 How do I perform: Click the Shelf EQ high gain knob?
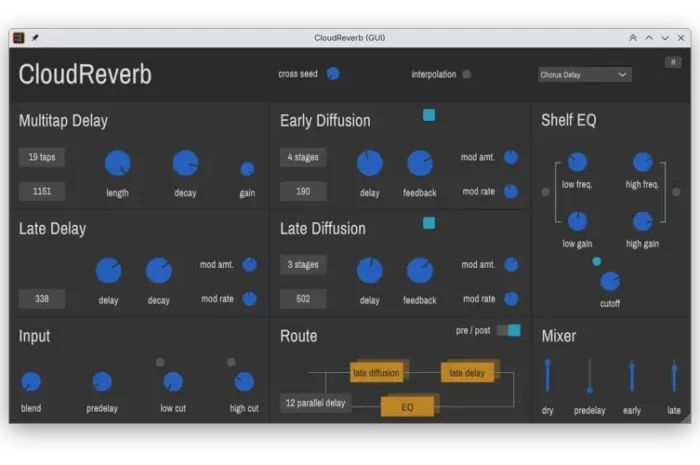pyautogui.click(x=642, y=221)
